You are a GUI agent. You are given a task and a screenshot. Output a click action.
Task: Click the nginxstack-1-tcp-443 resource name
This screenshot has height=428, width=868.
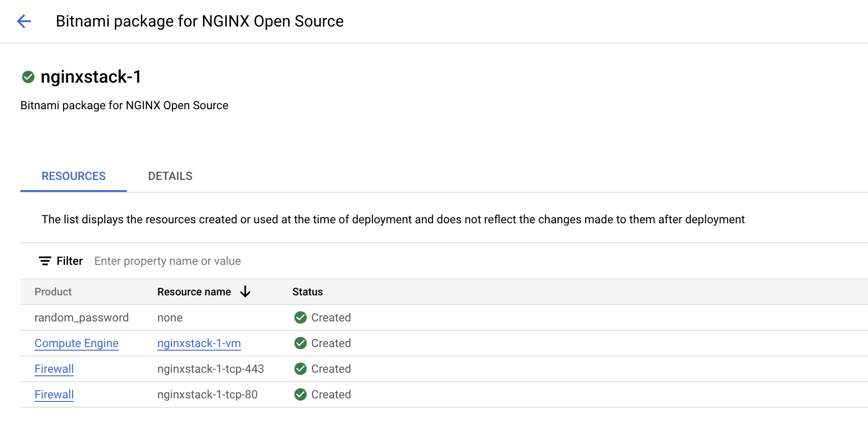click(x=210, y=369)
